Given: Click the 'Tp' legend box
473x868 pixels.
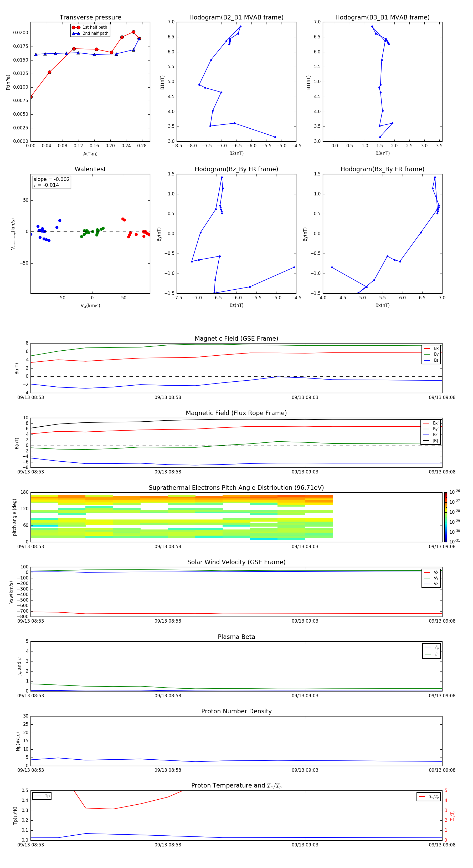Looking at the screenshot, I should (42, 796).
